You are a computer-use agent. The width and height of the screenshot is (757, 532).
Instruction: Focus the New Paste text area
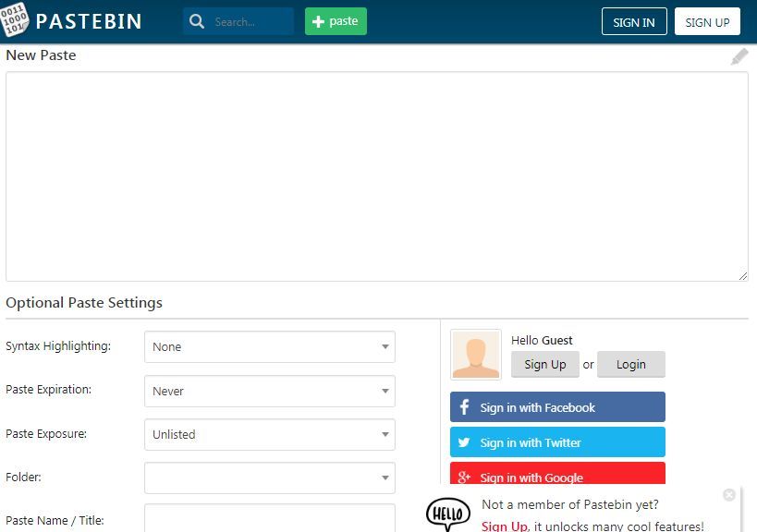[376, 176]
